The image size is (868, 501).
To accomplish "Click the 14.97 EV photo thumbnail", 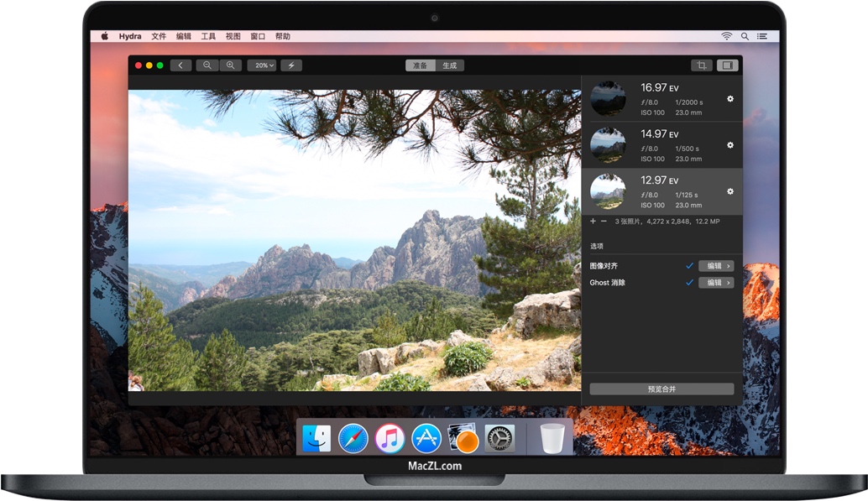I will [x=607, y=144].
